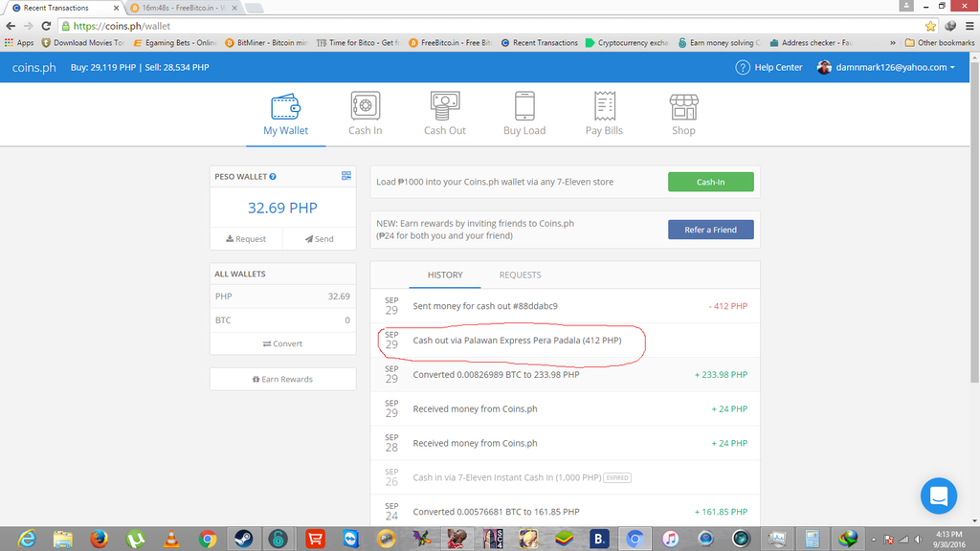Select the Buy Load phone icon

[524, 105]
